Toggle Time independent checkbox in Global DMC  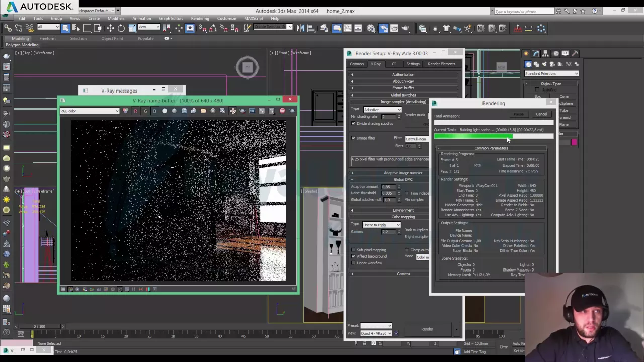click(407, 193)
